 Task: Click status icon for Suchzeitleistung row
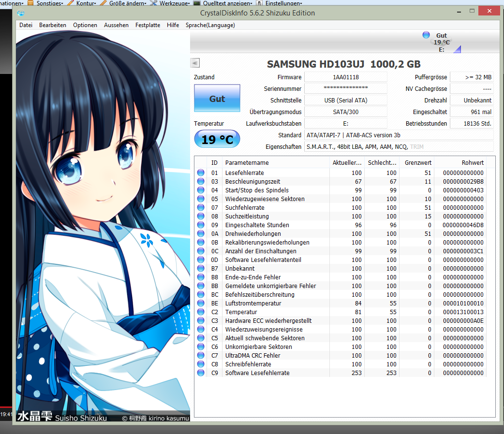pos(201,216)
